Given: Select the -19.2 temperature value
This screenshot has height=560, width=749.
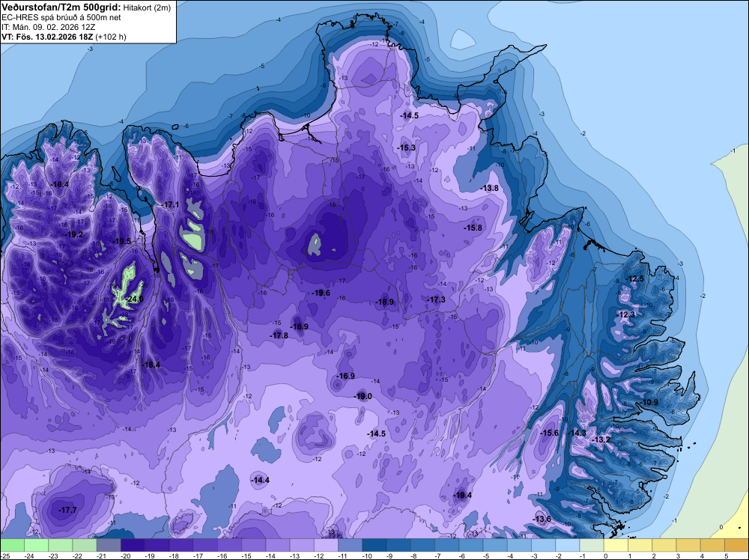Looking at the screenshot, I should pyautogui.click(x=74, y=234).
